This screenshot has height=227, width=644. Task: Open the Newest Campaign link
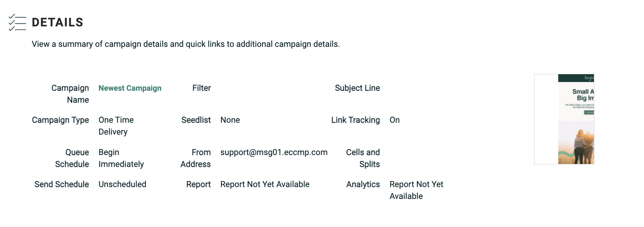[130, 88]
